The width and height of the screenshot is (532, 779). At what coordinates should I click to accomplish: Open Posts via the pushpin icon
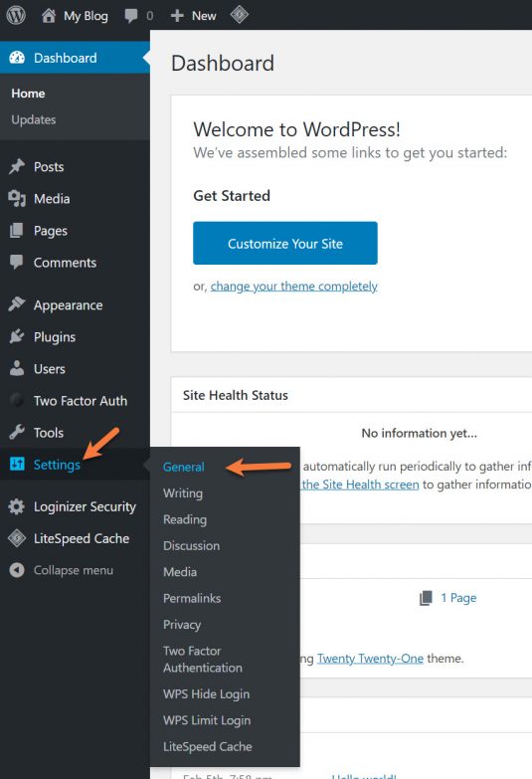[x=17, y=167]
